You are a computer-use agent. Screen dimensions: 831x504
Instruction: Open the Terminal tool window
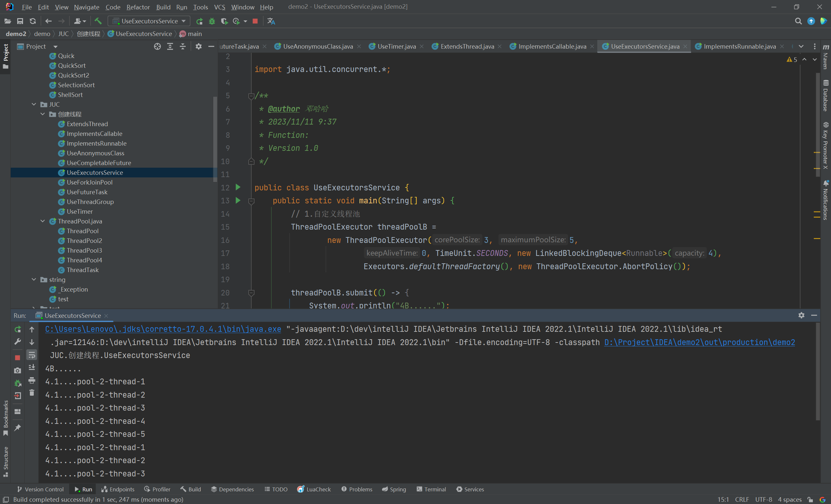[431, 489]
